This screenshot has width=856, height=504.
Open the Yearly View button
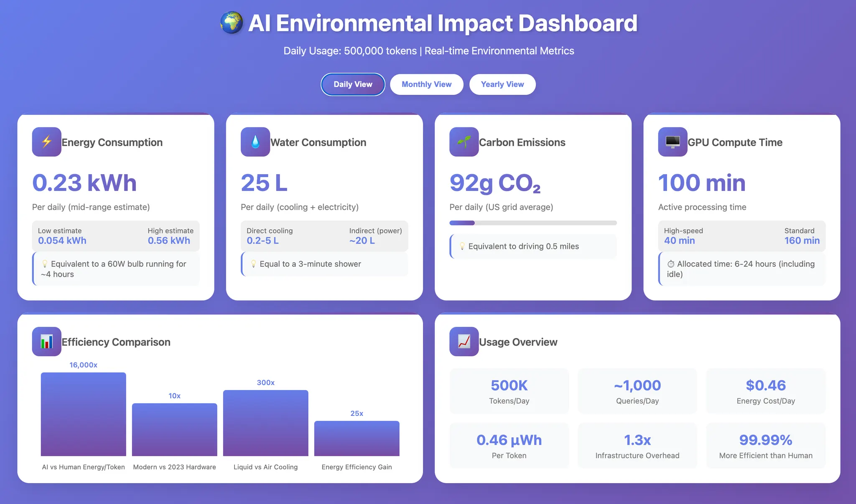pos(502,84)
